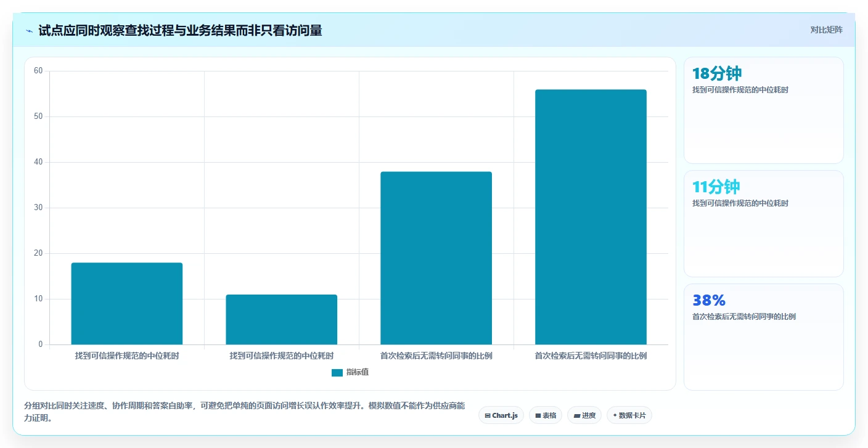Select the 数据卡片 chip

pos(629,415)
